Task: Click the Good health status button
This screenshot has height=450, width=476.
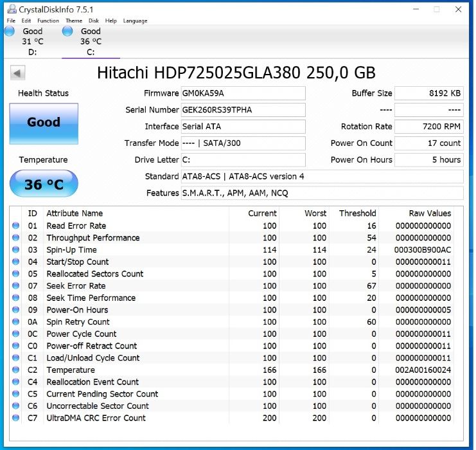Action: pyautogui.click(x=44, y=122)
